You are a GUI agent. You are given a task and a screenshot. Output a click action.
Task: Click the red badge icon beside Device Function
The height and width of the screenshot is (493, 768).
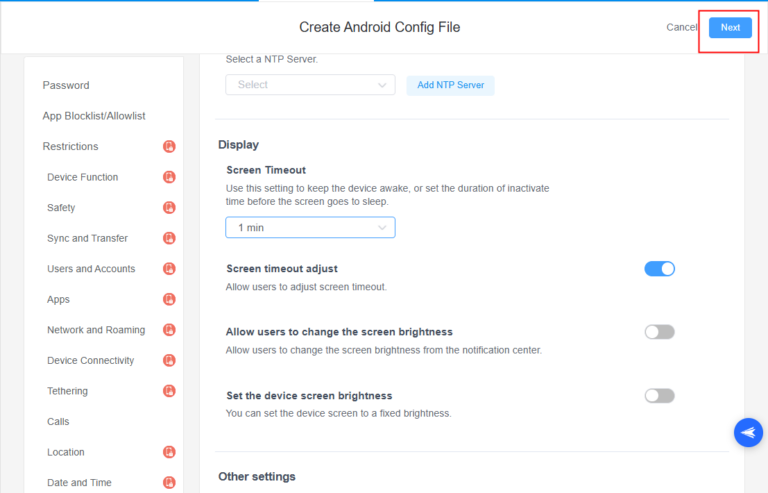[169, 177]
